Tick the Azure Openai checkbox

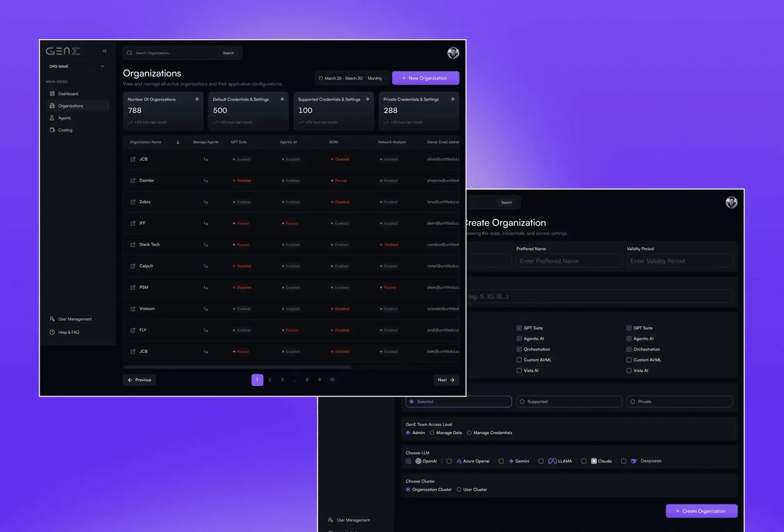(449, 461)
